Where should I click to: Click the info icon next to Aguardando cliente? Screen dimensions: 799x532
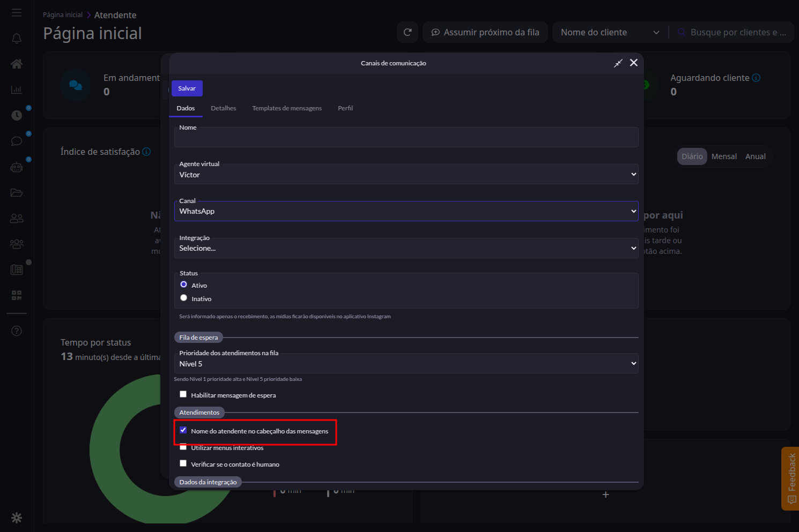(x=756, y=78)
